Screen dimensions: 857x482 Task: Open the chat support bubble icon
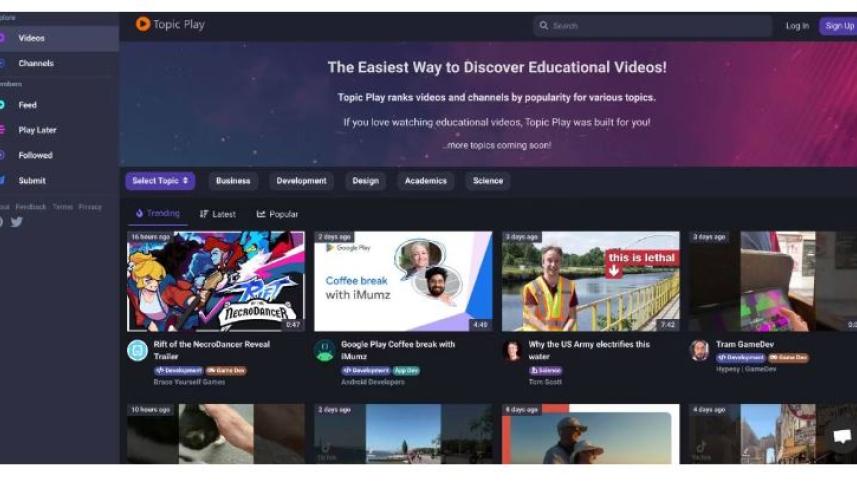[x=842, y=437]
